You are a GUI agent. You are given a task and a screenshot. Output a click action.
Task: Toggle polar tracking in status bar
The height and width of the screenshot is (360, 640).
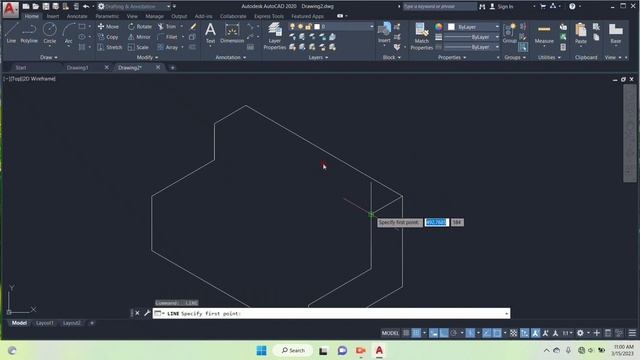pos(453,333)
